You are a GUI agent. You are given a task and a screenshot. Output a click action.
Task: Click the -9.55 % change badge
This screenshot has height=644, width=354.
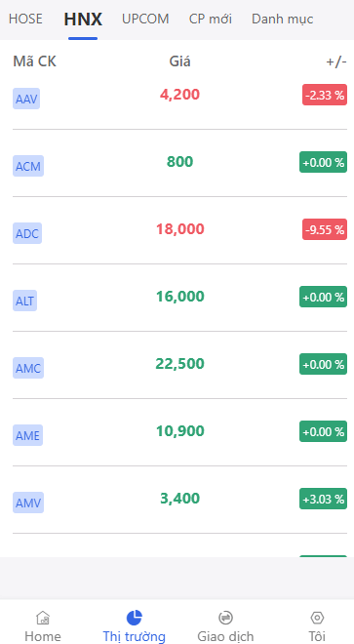pyautogui.click(x=325, y=229)
